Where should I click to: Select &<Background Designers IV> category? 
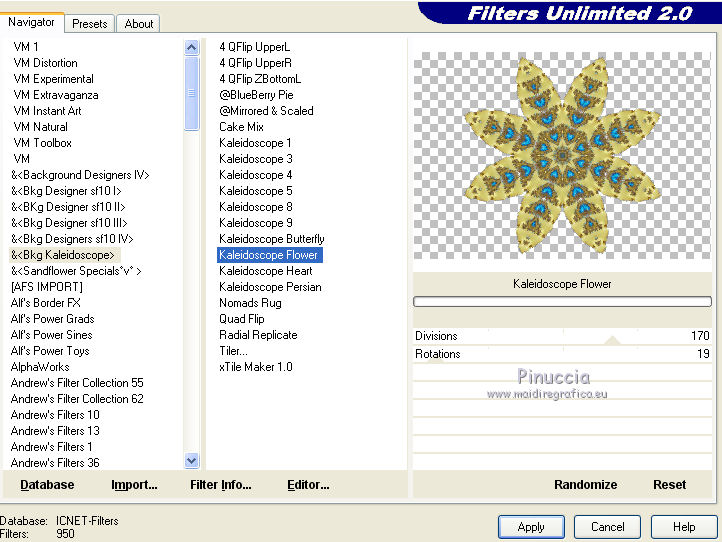[x=80, y=175]
